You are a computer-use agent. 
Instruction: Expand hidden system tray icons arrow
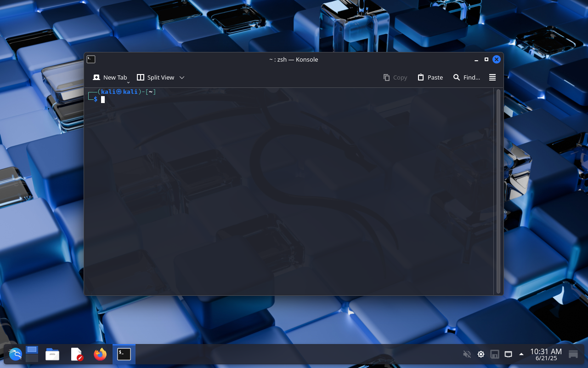coord(521,354)
